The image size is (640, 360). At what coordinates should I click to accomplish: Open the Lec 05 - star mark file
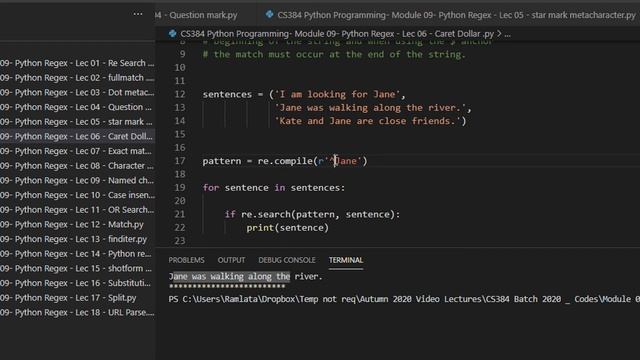(x=77, y=122)
